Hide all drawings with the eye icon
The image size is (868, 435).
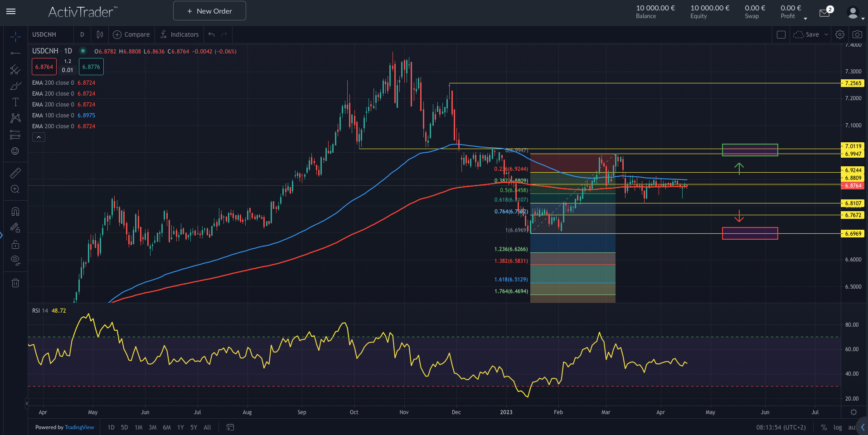[15, 260]
